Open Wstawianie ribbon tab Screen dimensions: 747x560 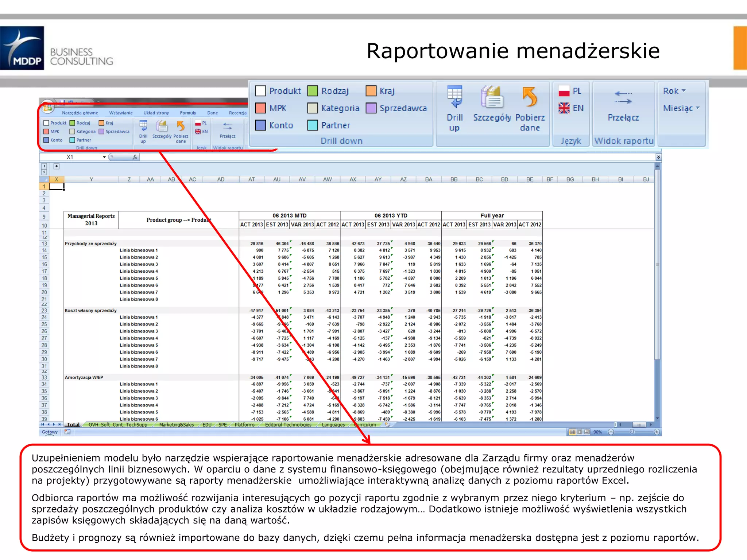[x=121, y=113]
